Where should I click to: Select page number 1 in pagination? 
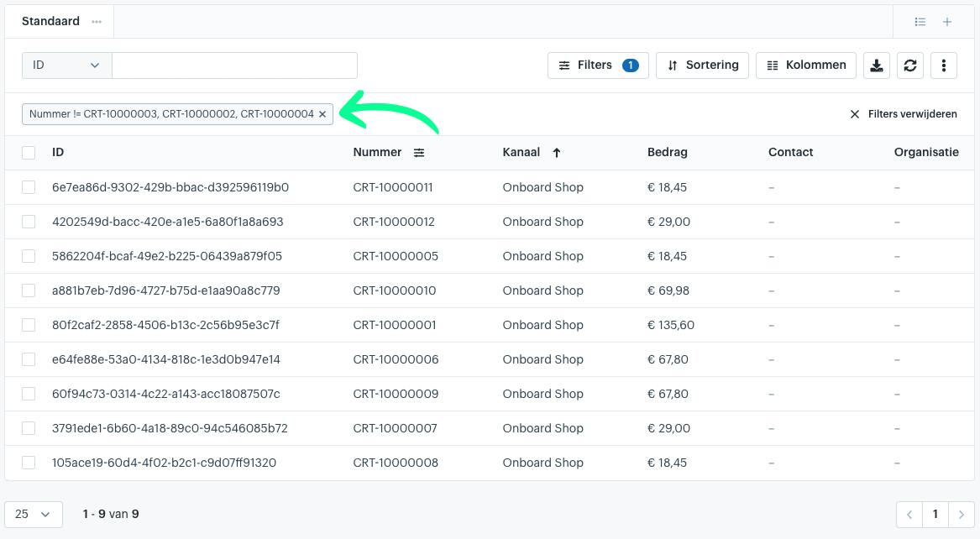point(935,515)
